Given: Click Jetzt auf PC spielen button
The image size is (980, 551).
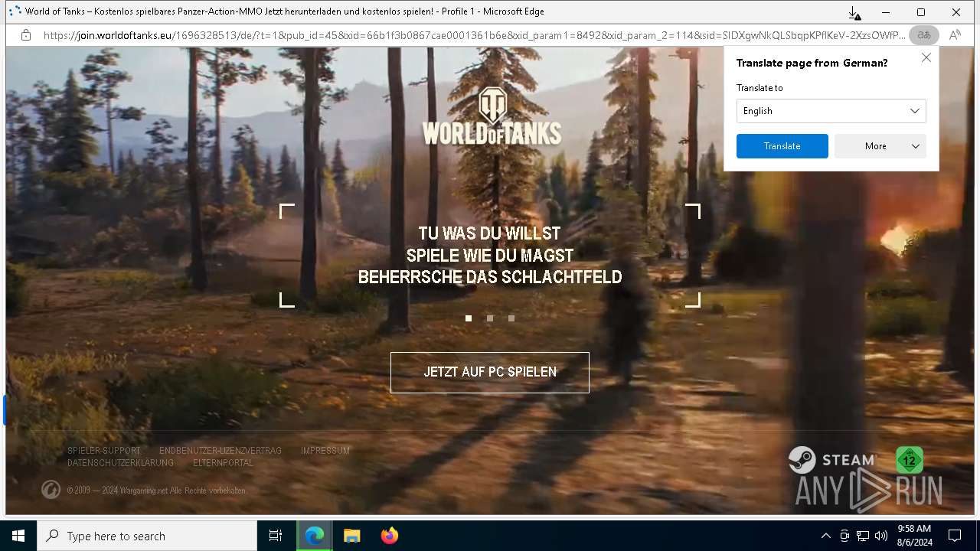Looking at the screenshot, I should click(x=490, y=373).
